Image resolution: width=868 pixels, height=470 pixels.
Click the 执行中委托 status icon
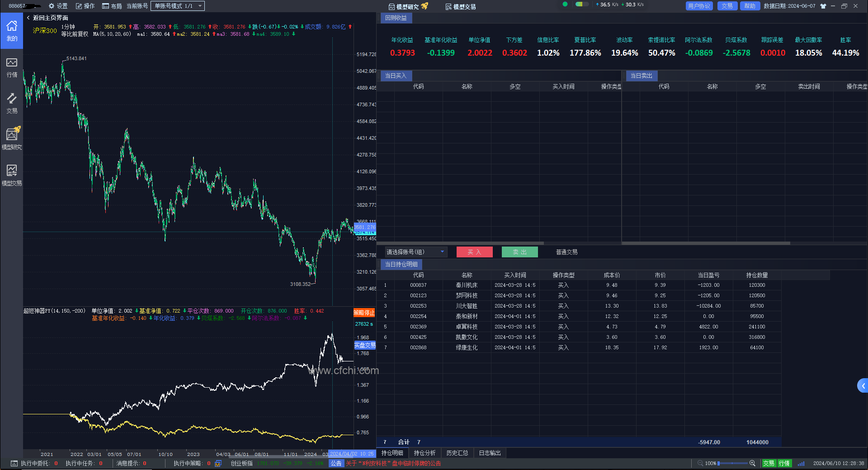coord(14,463)
